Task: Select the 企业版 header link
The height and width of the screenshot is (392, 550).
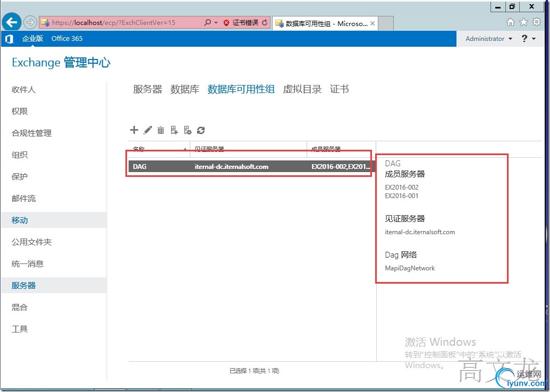Action: coord(32,39)
